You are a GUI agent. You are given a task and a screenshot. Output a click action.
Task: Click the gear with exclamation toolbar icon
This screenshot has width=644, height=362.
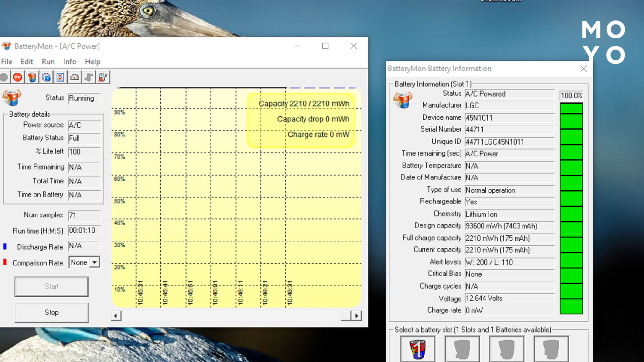[x=46, y=77]
